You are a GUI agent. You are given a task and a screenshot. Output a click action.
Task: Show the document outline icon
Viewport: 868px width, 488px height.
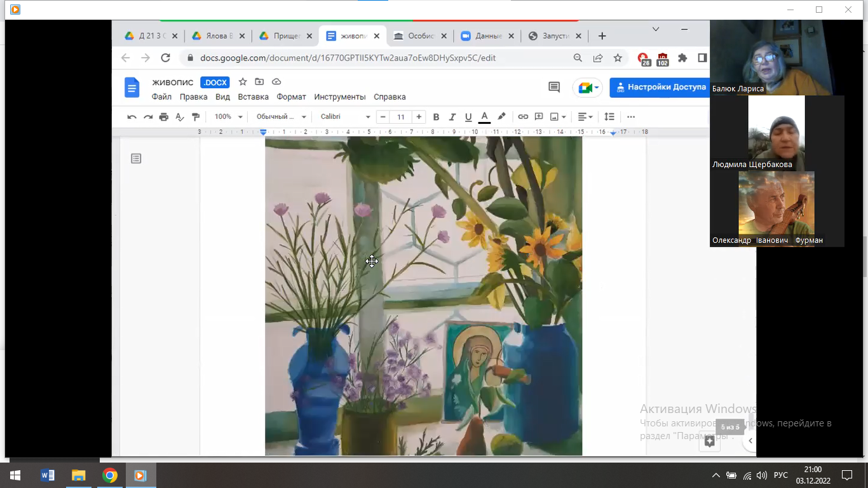pyautogui.click(x=136, y=159)
